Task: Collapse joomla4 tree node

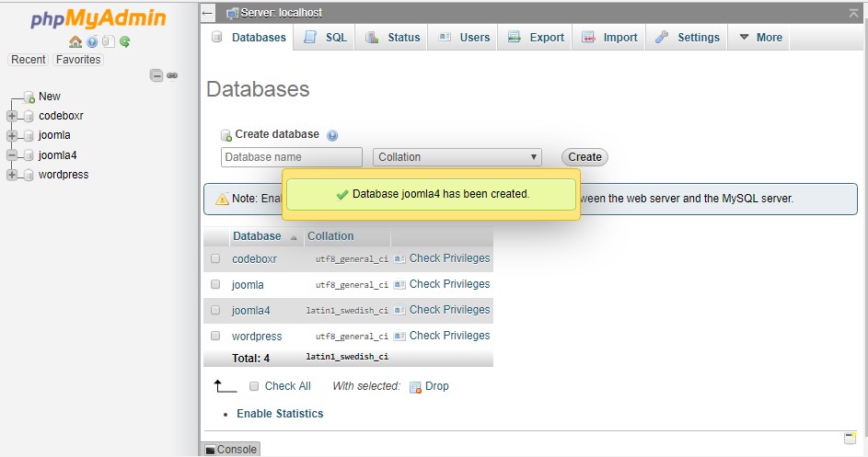Action: click(12, 155)
